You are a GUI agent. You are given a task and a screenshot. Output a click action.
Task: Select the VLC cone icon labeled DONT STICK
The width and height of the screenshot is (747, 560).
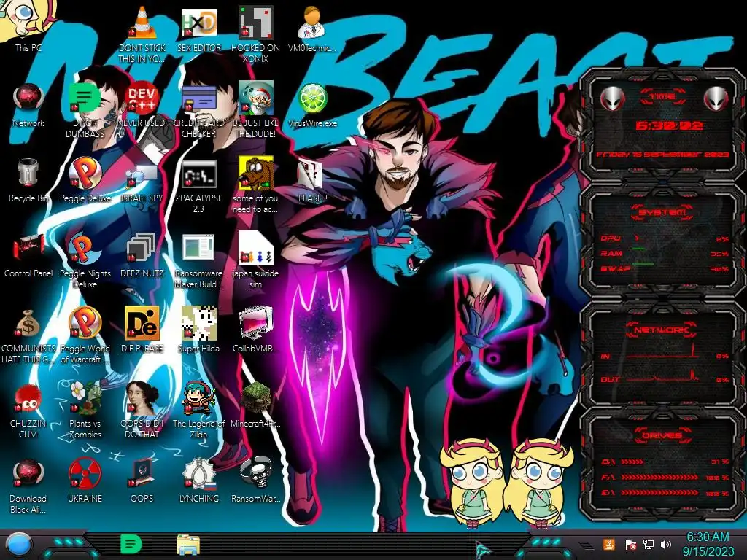pyautogui.click(x=142, y=24)
